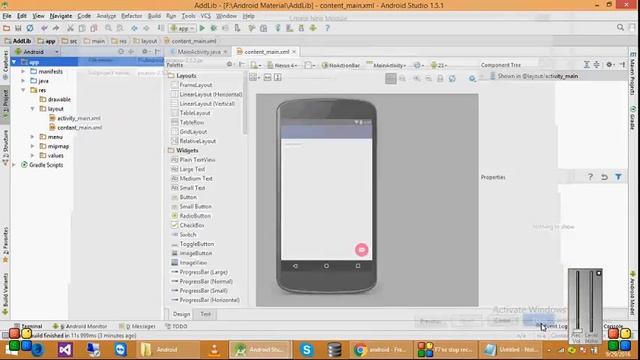
Task: Expand the java folder in project tree
Action: pos(23,81)
